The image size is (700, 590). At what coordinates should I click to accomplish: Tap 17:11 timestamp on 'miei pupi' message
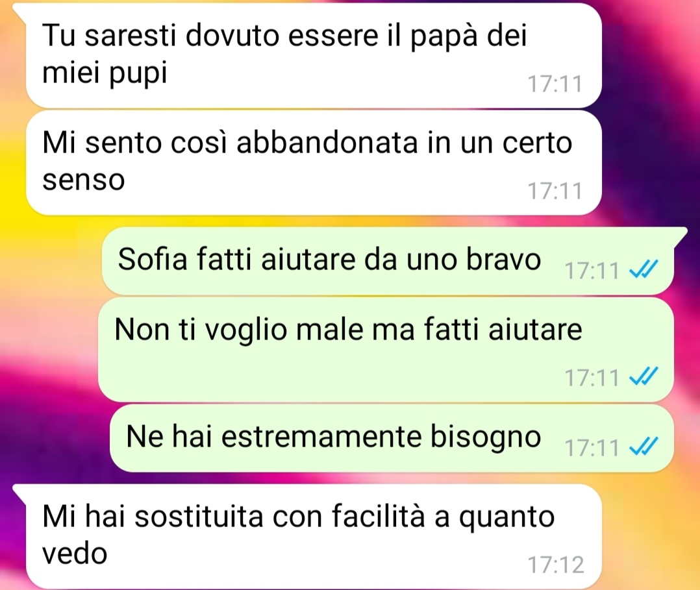tap(555, 84)
